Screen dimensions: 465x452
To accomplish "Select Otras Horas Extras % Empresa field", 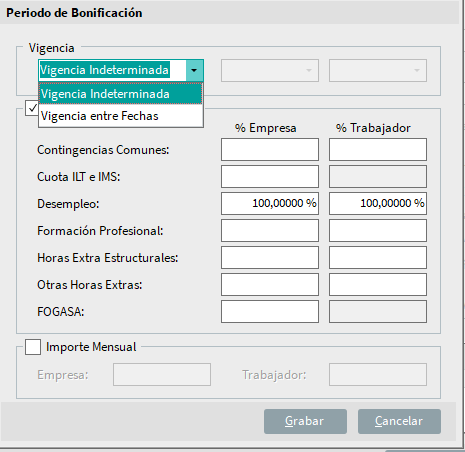I will click(270, 284).
